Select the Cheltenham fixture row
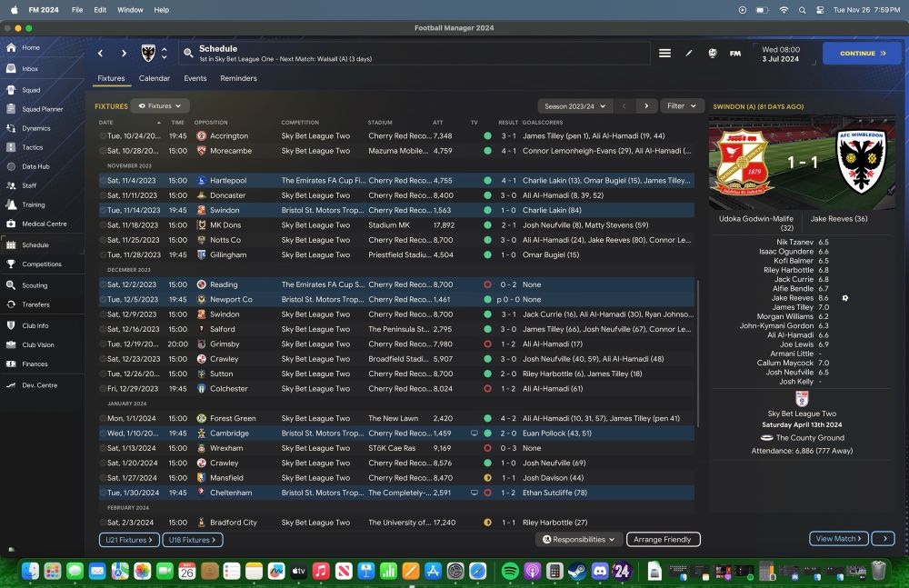 tap(396, 493)
